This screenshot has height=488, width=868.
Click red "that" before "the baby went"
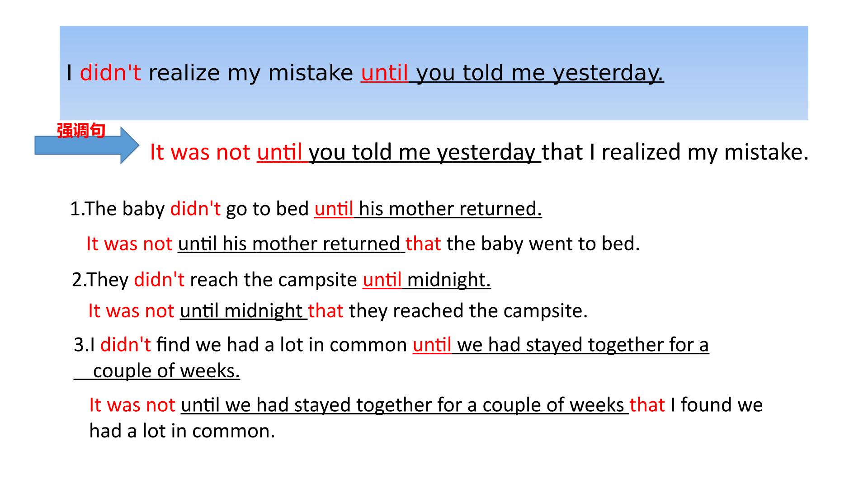pyautogui.click(x=423, y=244)
